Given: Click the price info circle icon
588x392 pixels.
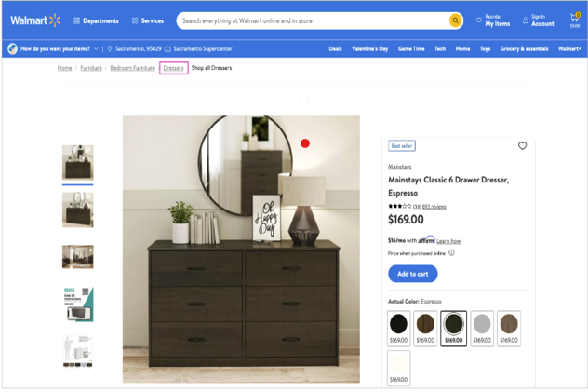Looking at the screenshot, I should click(x=452, y=253).
